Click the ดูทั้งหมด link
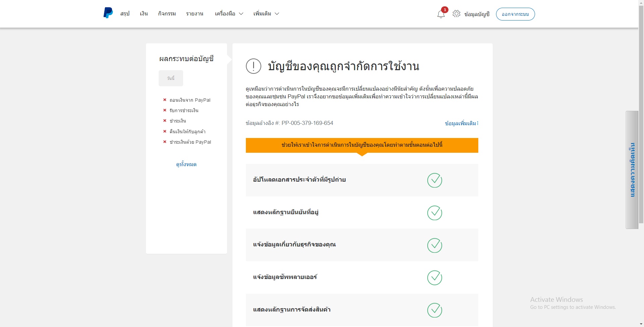This screenshot has height=327, width=644. (186, 165)
